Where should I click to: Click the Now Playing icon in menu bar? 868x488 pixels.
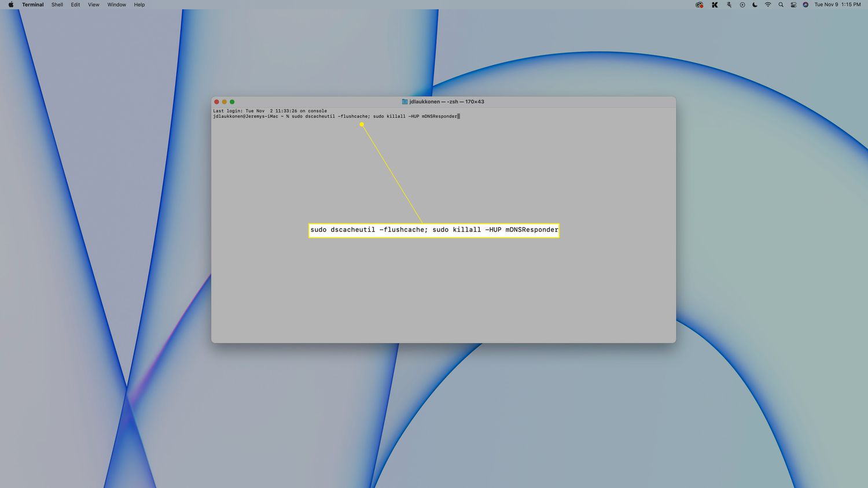pos(742,5)
